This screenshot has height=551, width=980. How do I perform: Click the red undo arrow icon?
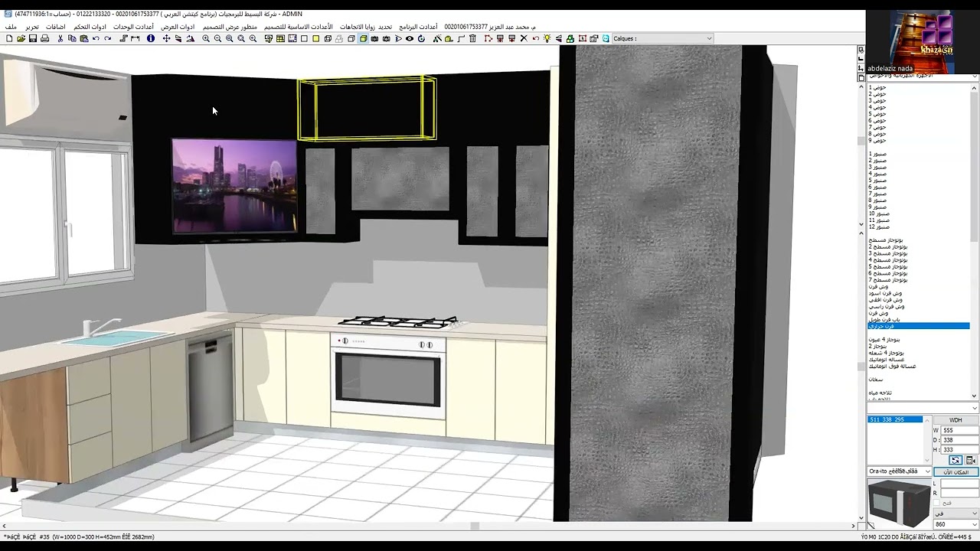536,38
